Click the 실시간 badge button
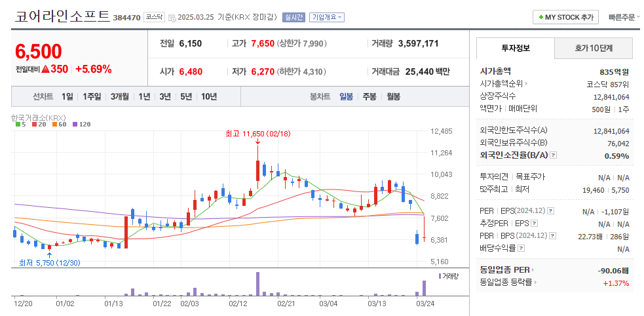Image resolution: width=644 pixels, height=316 pixels. tap(294, 17)
